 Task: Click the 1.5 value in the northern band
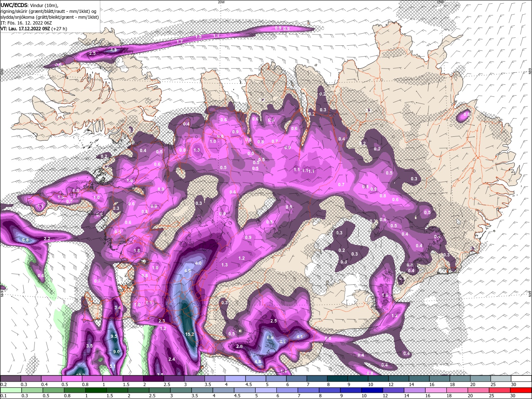click(x=198, y=37)
